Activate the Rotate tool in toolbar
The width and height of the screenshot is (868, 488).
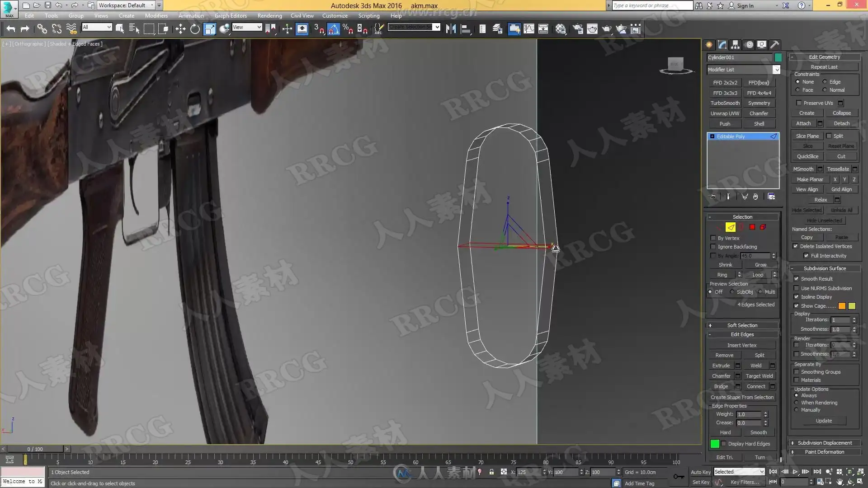point(195,29)
